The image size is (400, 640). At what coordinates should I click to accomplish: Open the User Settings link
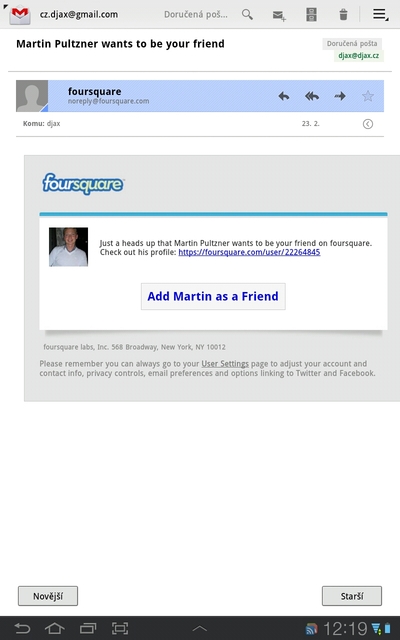(x=225, y=364)
